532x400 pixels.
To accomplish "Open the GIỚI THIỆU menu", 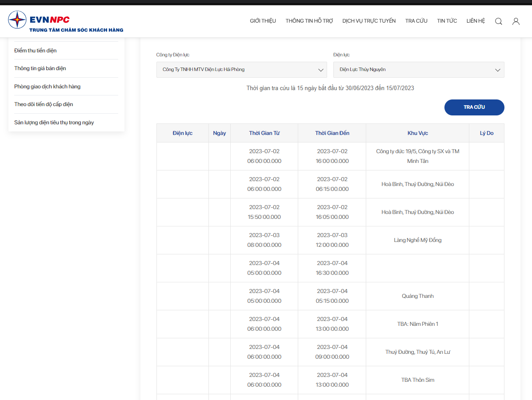I will pyautogui.click(x=263, y=21).
